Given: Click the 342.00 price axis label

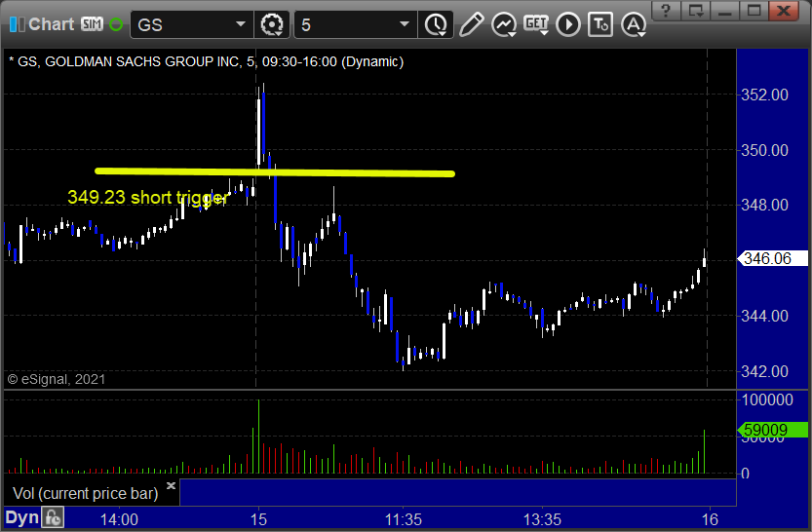Looking at the screenshot, I should pyautogui.click(x=764, y=371).
